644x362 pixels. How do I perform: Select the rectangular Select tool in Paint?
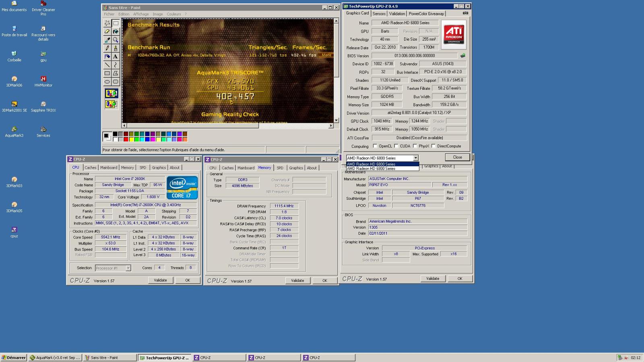[116, 23]
